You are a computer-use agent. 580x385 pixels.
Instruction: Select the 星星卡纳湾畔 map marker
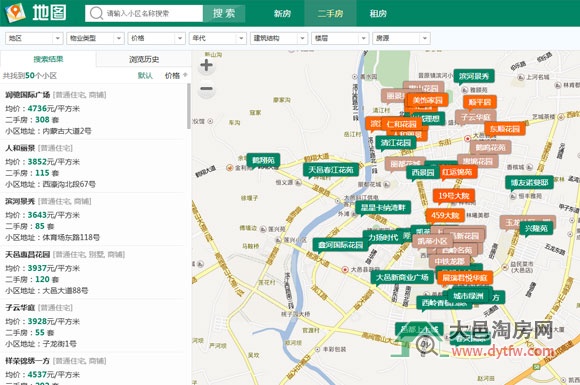pos(383,207)
